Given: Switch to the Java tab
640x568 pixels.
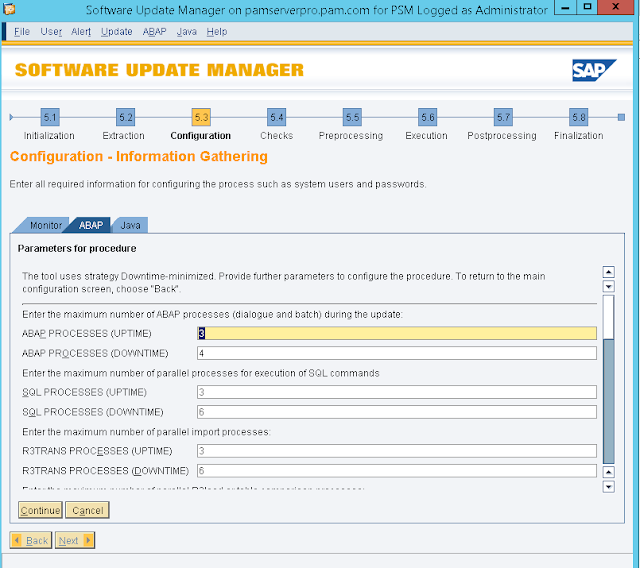Looking at the screenshot, I should pos(130,225).
